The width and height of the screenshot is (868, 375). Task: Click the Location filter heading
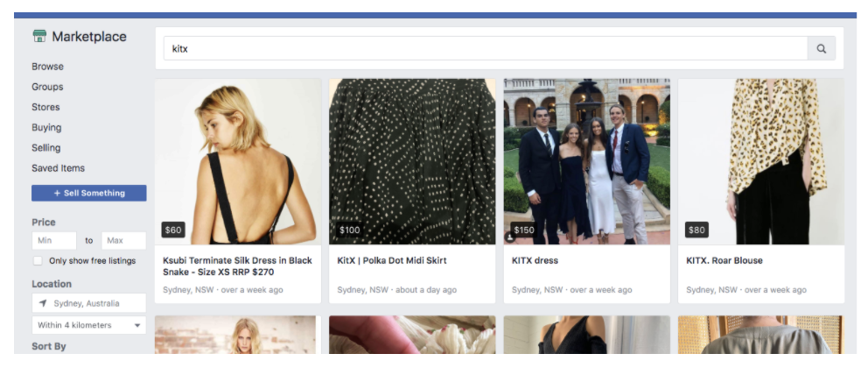click(52, 284)
